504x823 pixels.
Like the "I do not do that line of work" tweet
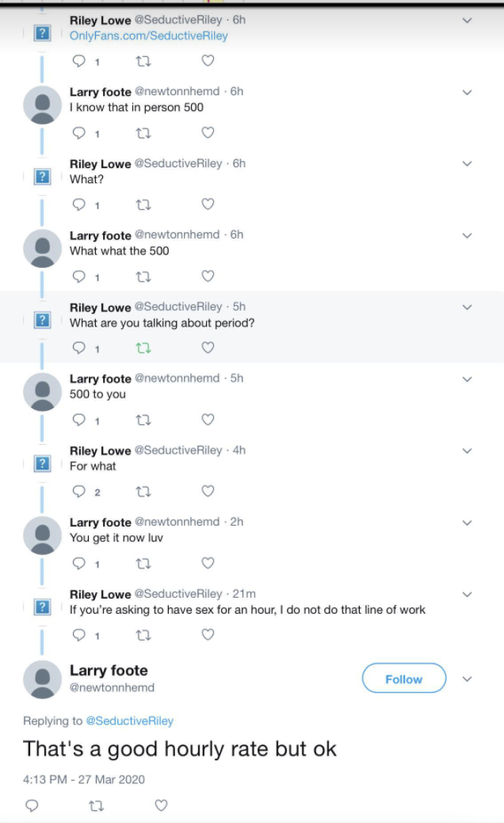[208, 635]
